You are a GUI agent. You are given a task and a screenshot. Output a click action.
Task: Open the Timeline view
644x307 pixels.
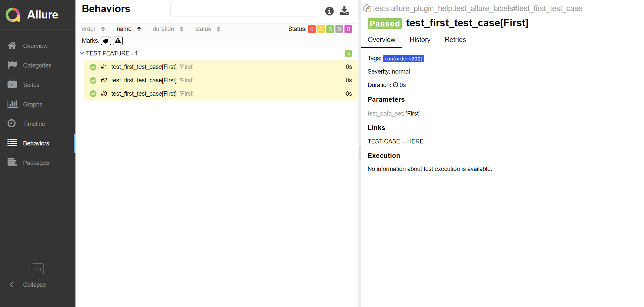click(35, 124)
